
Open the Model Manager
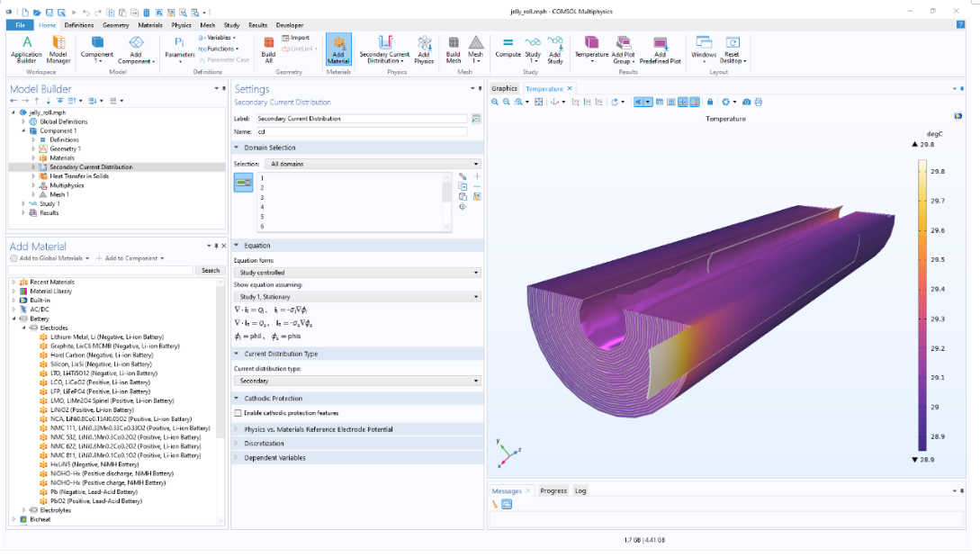[x=58, y=49]
